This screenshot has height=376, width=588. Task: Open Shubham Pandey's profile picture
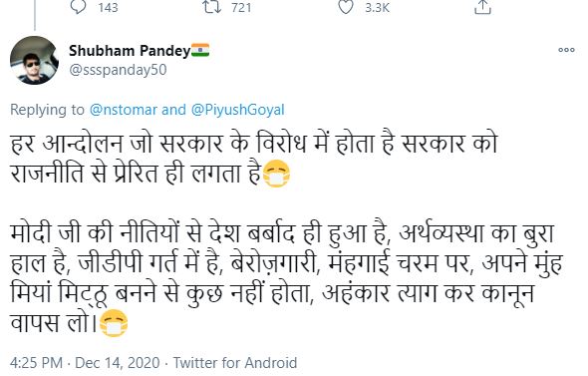click(x=34, y=60)
